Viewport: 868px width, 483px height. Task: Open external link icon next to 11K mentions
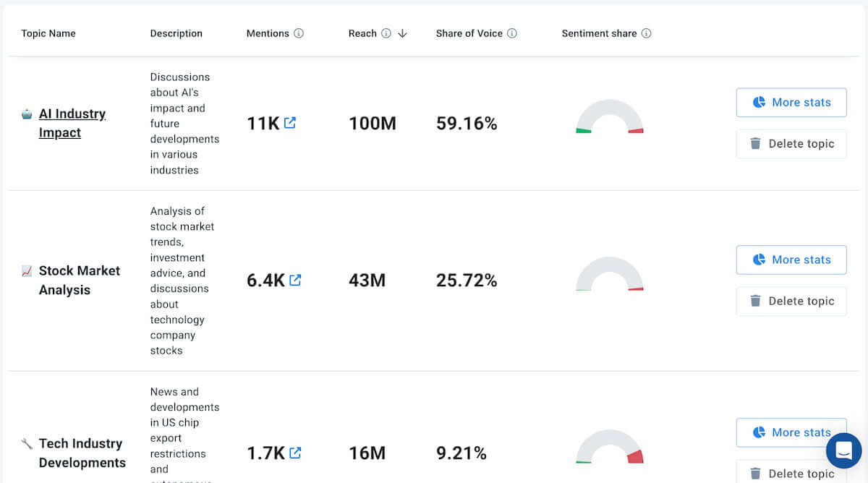(x=291, y=122)
